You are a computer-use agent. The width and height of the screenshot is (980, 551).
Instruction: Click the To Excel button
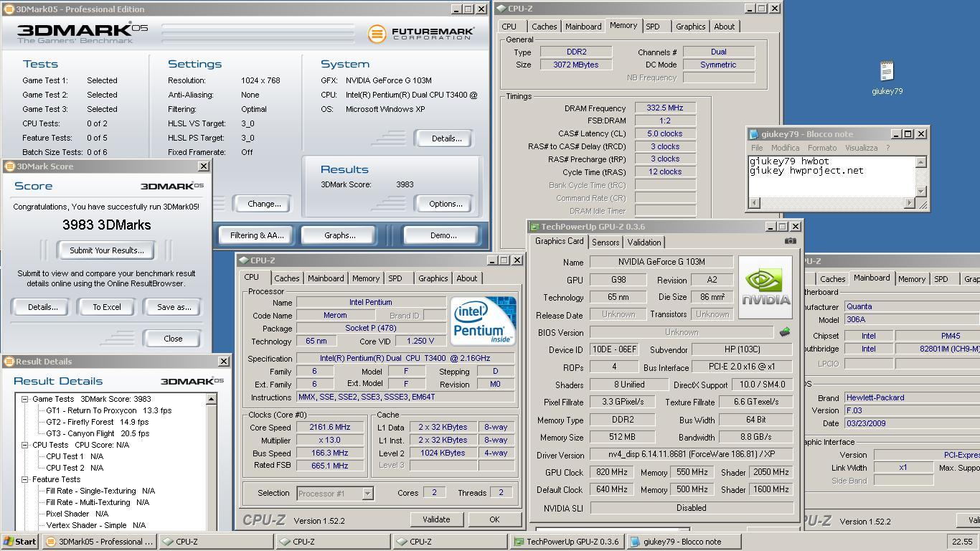click(x=107, y=307)
